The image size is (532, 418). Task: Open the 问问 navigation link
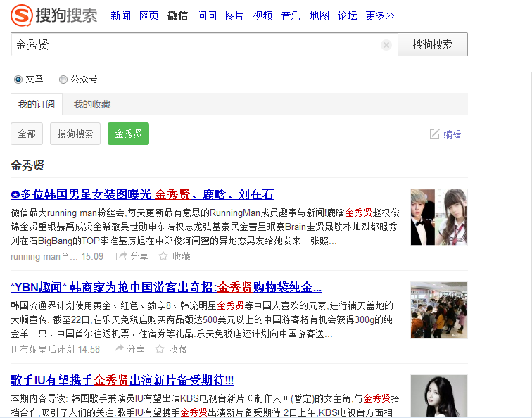coord(207,15)
